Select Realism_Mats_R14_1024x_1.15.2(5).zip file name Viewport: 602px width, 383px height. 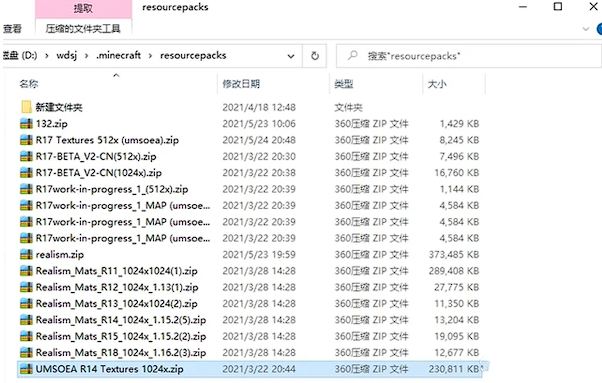click(121, 320)
